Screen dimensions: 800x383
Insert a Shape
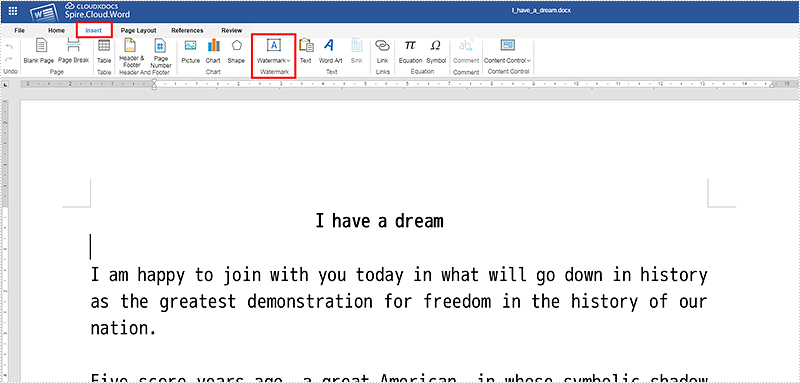tap(236, 52)
